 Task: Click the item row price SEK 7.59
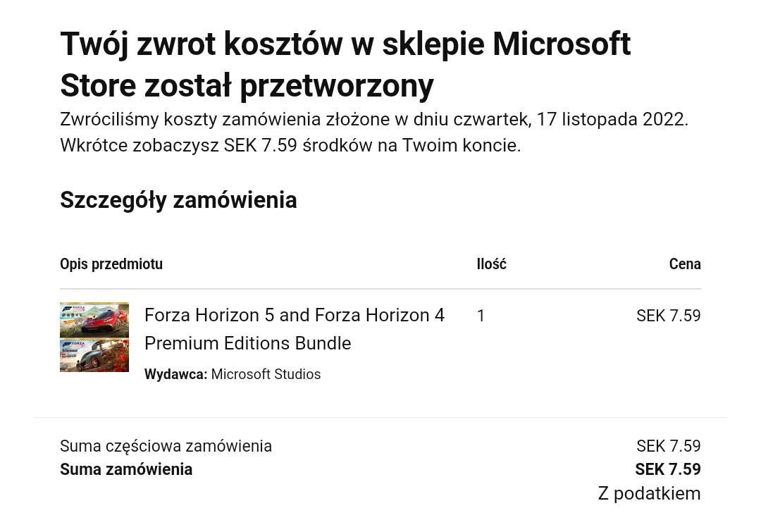[x=668, y=316]
